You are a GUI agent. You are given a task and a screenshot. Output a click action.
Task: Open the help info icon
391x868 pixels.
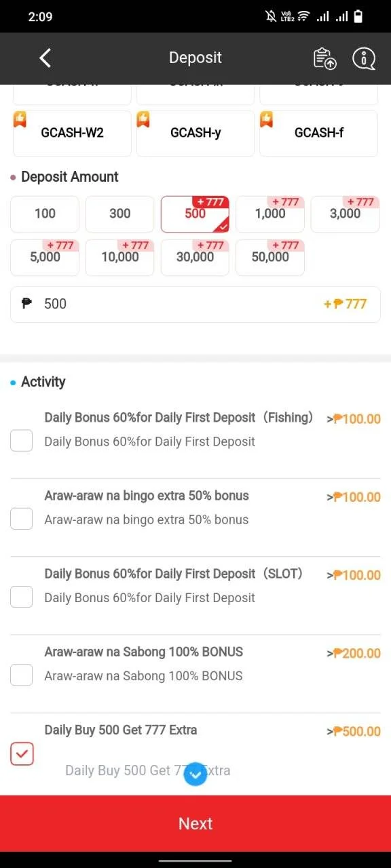[364, 58]
